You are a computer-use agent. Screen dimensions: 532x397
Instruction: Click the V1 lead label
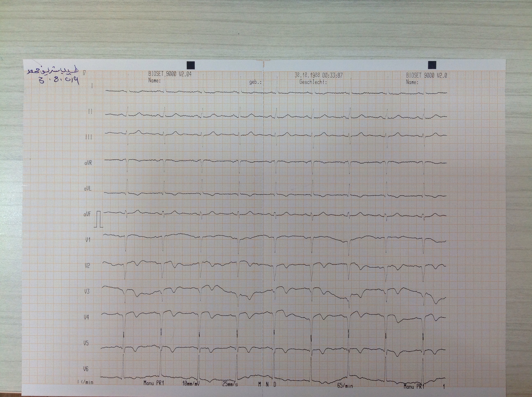click(88, 240)
